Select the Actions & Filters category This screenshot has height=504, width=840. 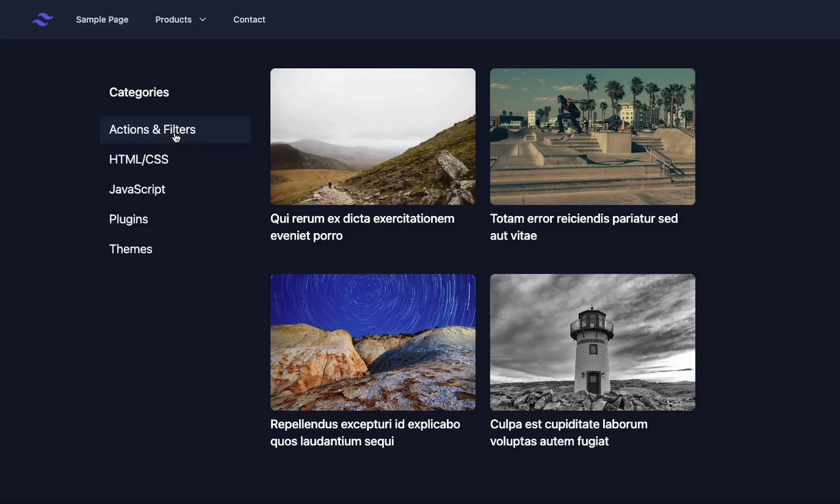click(x=175, y=130)
